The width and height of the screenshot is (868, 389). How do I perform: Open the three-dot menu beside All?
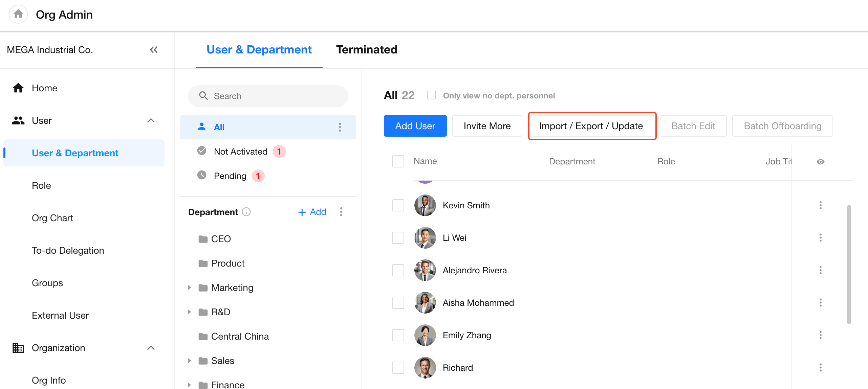pyautogui.click(x=340, y=127)
